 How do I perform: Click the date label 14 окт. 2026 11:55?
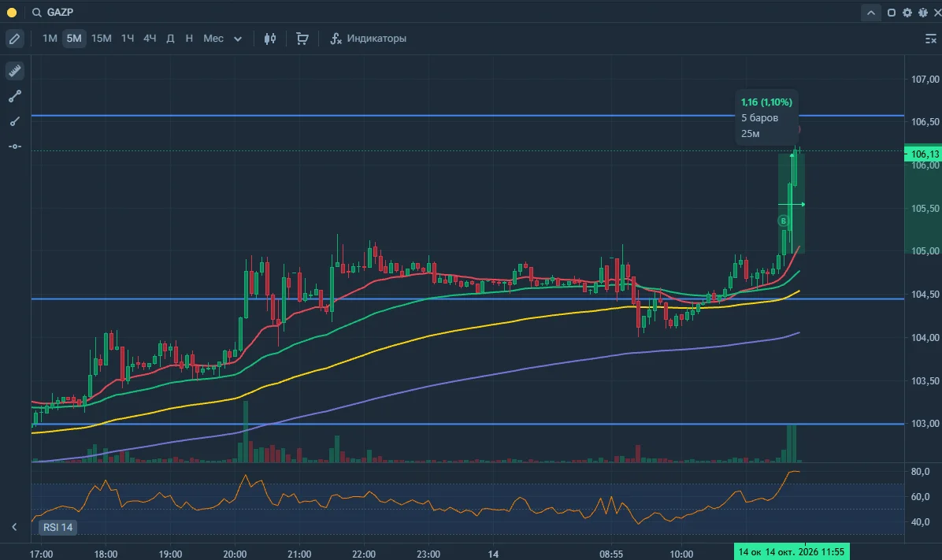pos(804,551)
